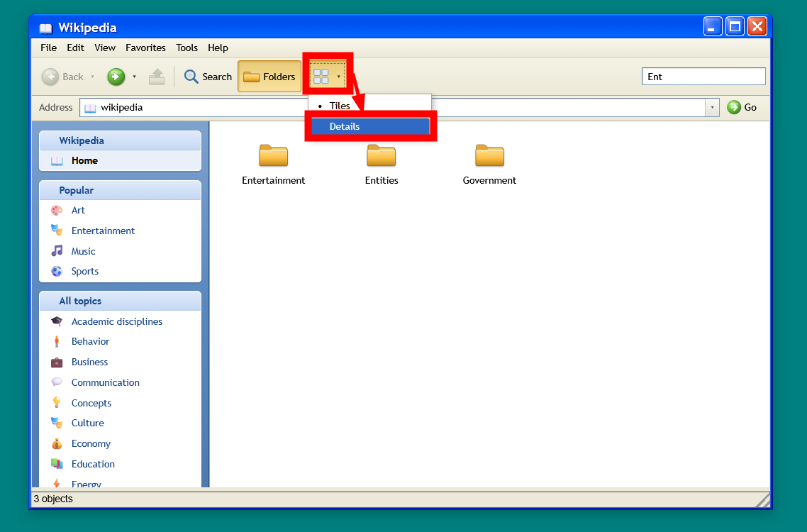Open the Academic disciplines link

[117, 321]
